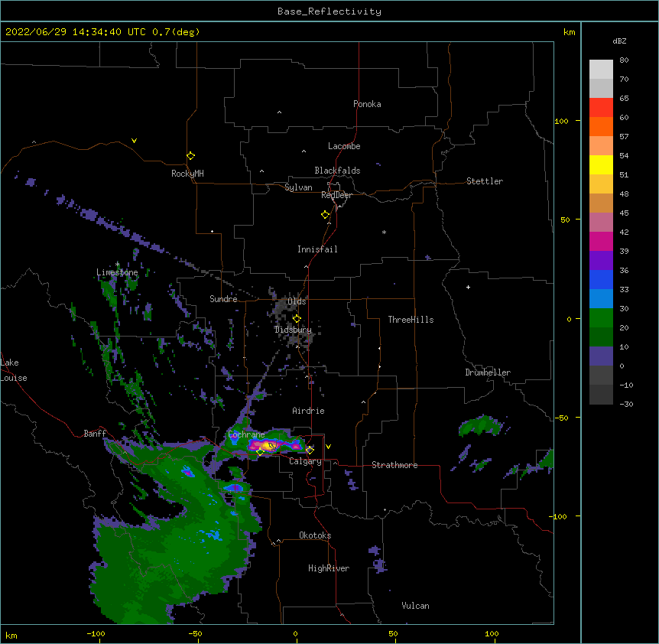Click the Cochrane label
Screen dimensions: 659x644
(246, 434)
